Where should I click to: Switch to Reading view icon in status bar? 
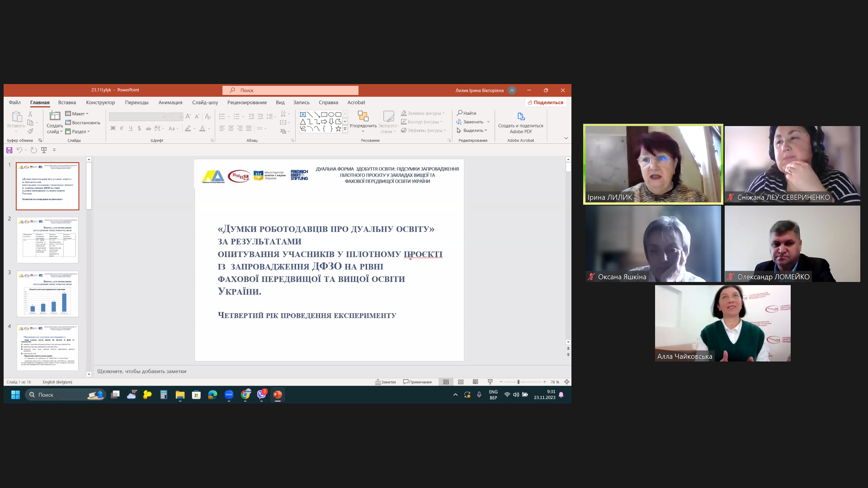click(x=475, y=382)
